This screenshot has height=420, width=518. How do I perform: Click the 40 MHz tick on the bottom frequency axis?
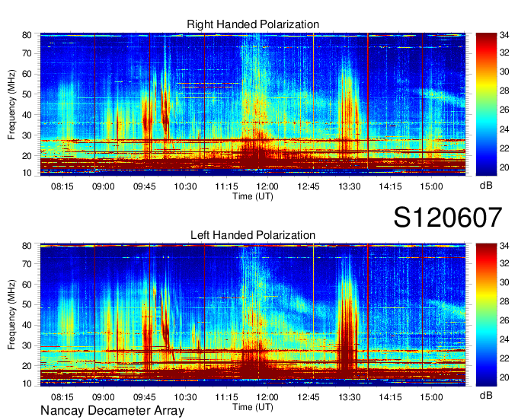pos(27,325)
